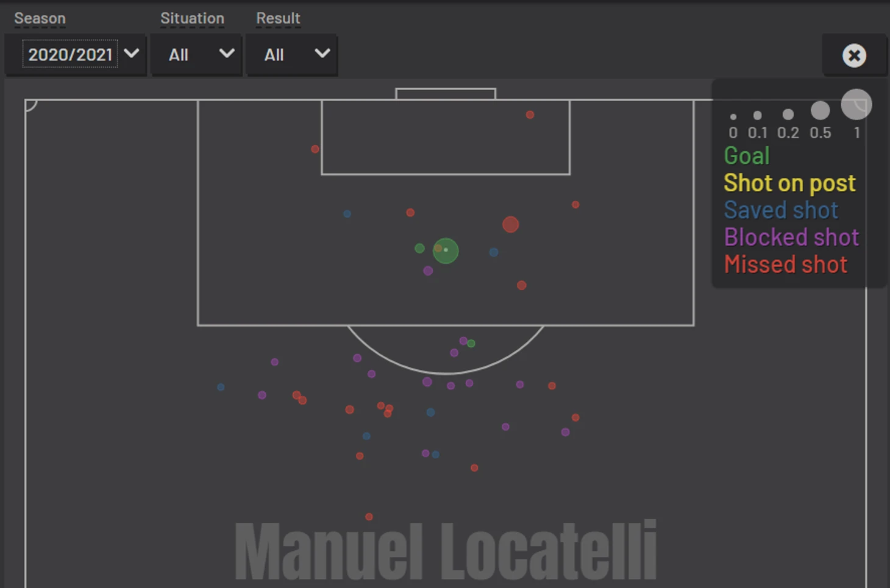The image size is (890, 588).
Task: Click the lowest red shot dot above player name
Action: tap(369, 517)
